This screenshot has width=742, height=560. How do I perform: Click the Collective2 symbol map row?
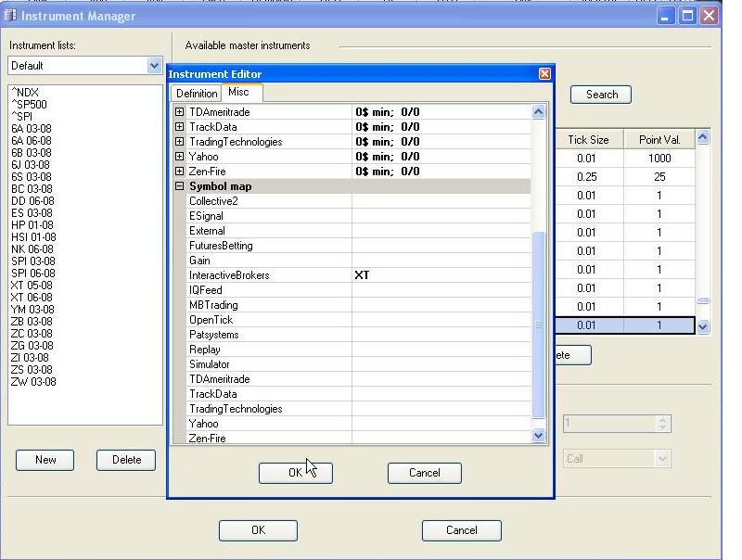(x=358, y=201)
